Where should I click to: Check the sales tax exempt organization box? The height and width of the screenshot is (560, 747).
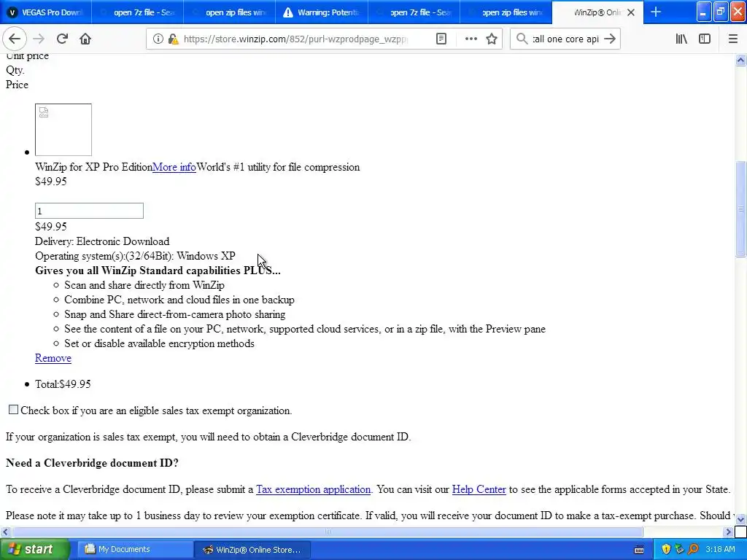(13, 410)
